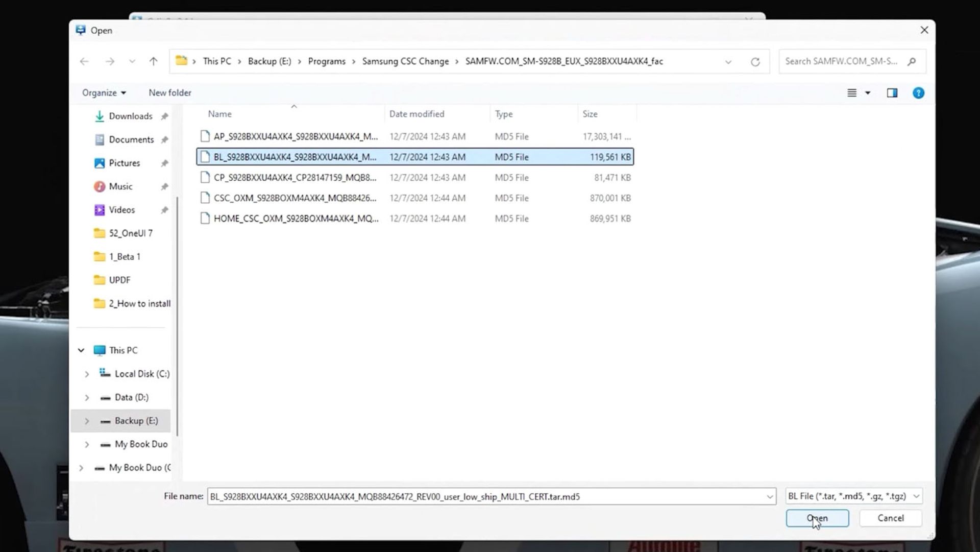Expand Backup (E:) drive
The image size is (980, 552).
pos(87,421)
